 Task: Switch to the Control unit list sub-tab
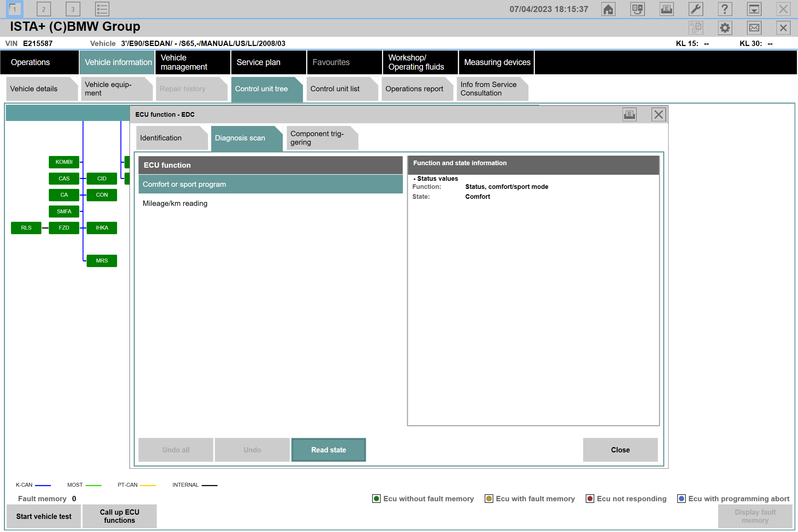(x=342, y=89)
